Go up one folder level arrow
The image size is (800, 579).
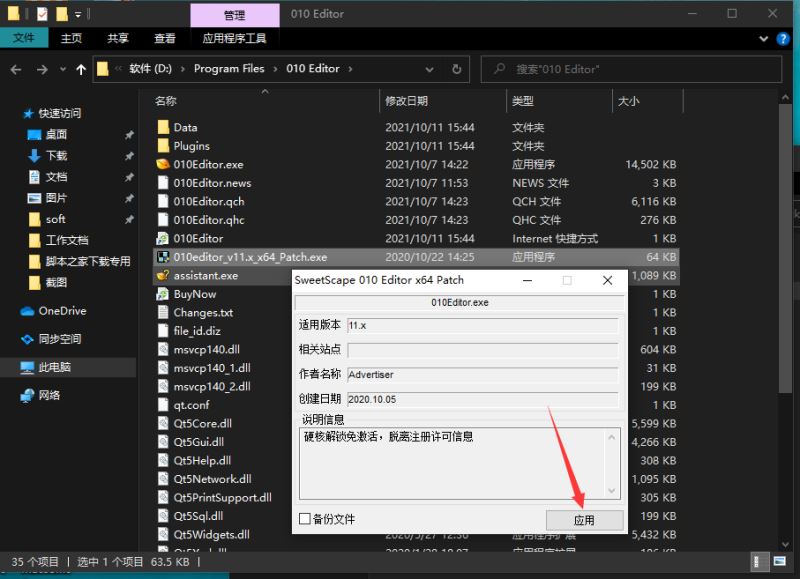[x=81, y=69]
